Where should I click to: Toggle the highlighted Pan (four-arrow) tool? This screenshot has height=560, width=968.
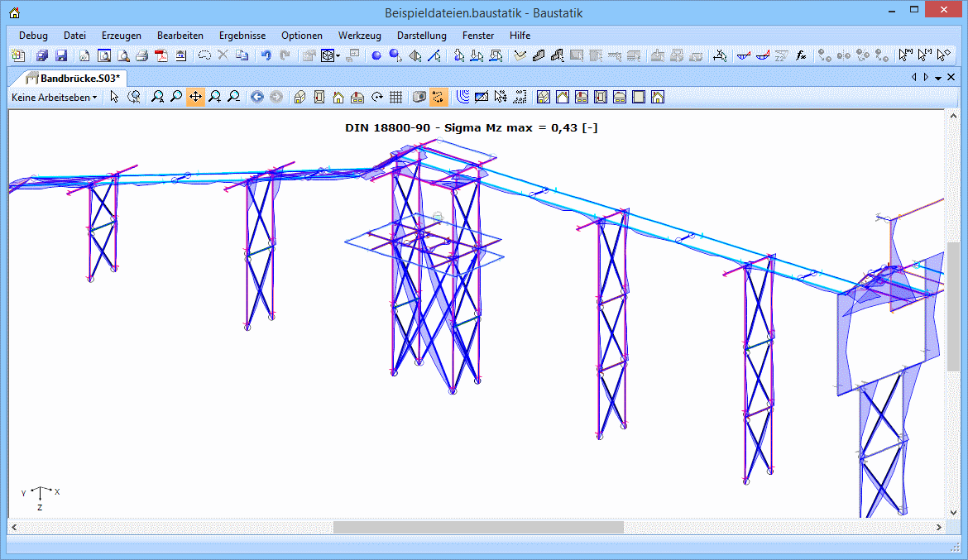coord(195,98)
